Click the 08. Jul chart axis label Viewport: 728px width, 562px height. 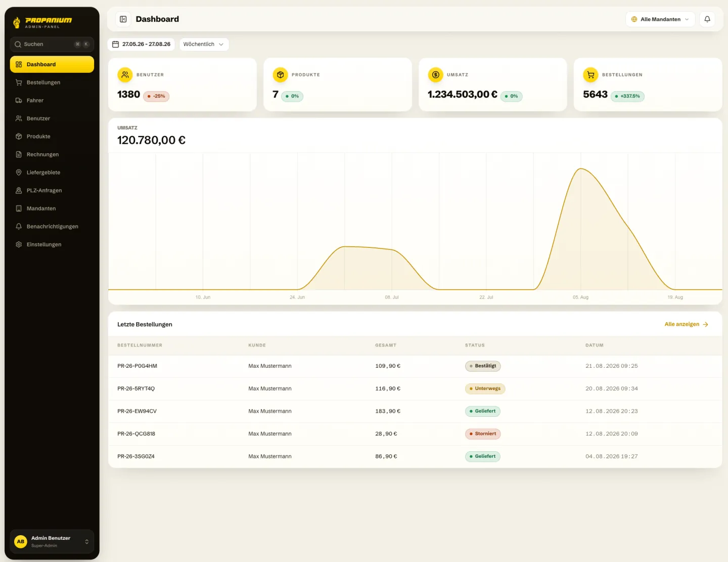(392, 297)
